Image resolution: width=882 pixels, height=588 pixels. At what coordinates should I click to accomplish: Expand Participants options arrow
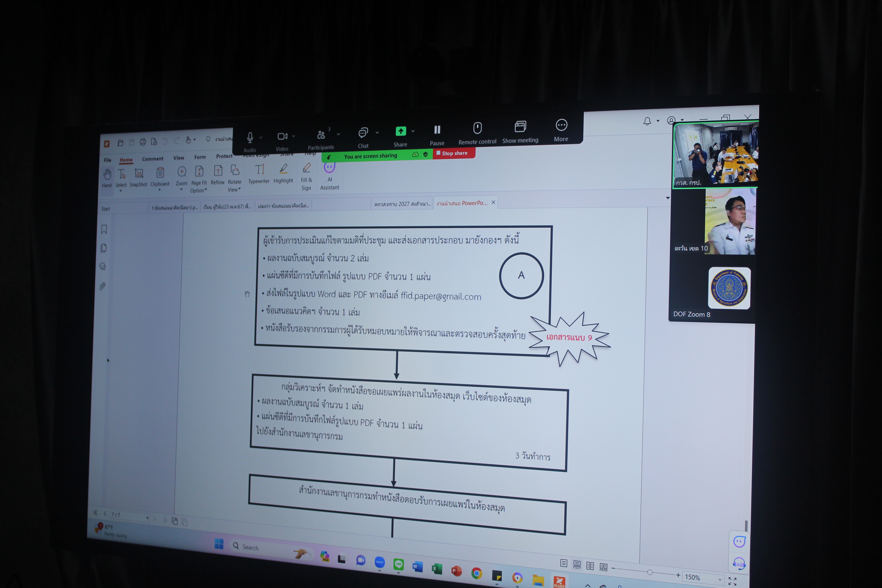pos(338,134)
